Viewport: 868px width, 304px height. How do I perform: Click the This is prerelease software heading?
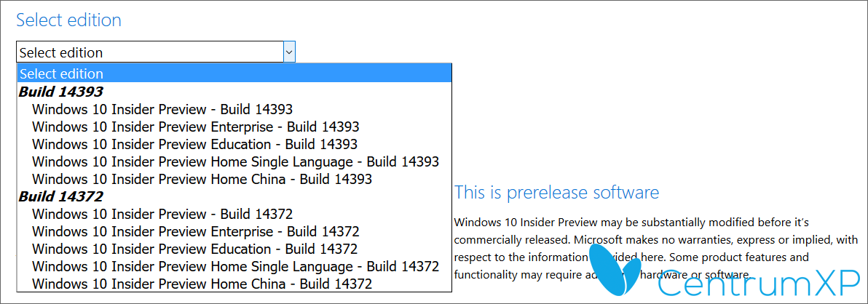556,192
